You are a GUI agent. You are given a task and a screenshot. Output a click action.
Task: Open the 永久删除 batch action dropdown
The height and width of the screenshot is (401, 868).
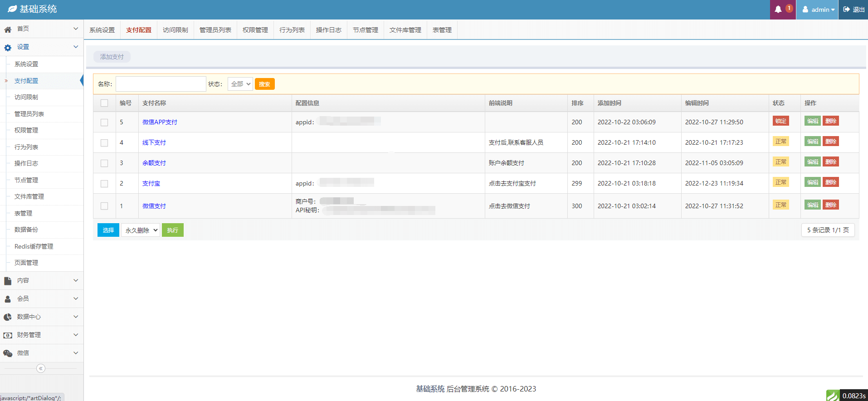(x=141, y=230)
